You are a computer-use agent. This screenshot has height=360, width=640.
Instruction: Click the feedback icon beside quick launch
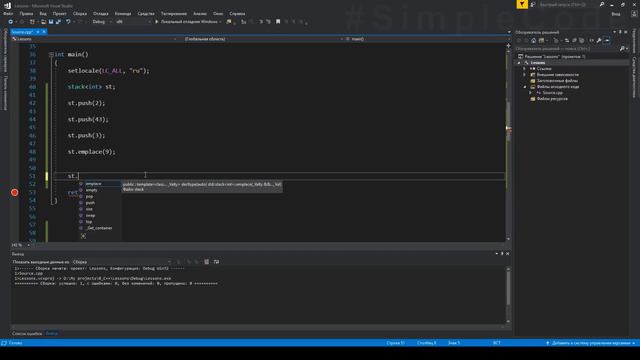tap(533, 4)
